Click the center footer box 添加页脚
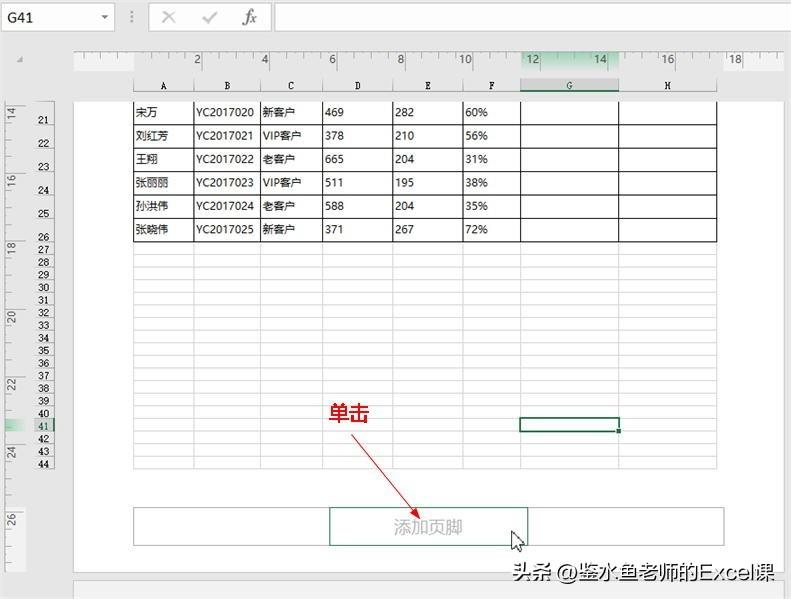 pyautogui.click(x=428, y=526)
